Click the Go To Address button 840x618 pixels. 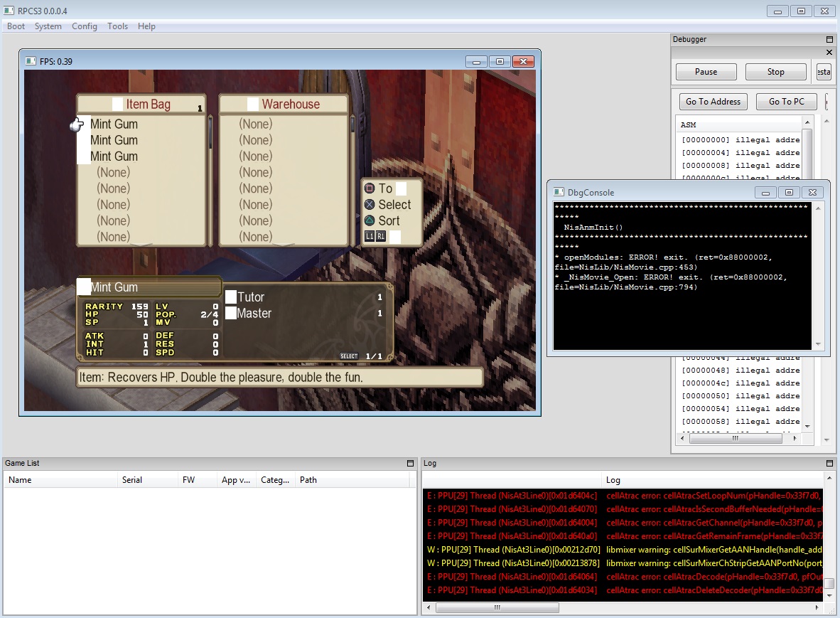click(x=714, y=102)
